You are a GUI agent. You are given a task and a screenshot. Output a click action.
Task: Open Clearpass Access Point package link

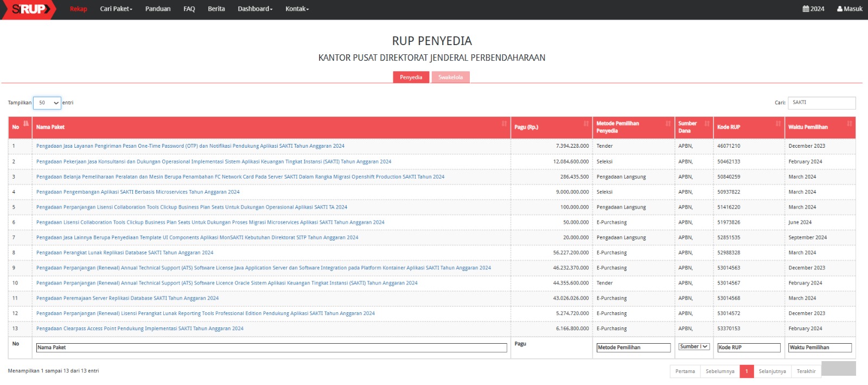[x=140, y=329]
